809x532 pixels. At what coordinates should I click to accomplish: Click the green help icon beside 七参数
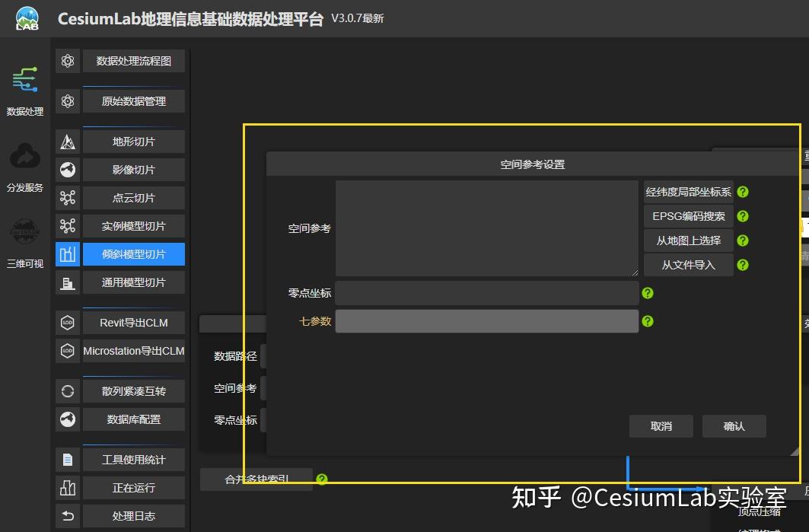(x=648, y=321)
